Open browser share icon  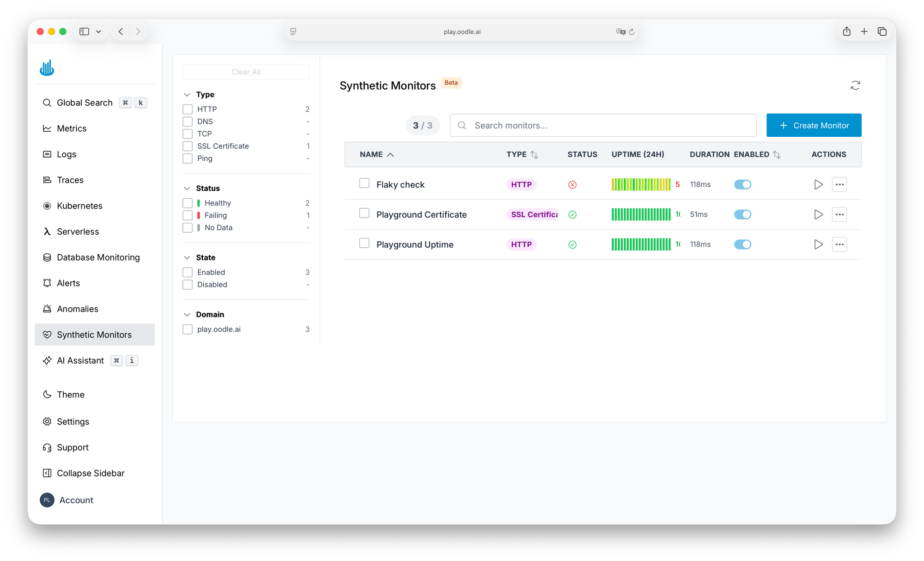[846, 31]
